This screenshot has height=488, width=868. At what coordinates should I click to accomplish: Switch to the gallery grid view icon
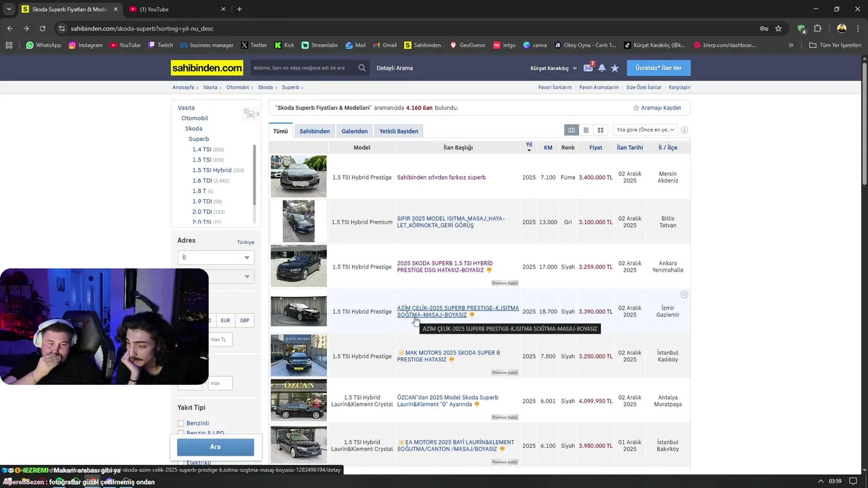point(600,130)
